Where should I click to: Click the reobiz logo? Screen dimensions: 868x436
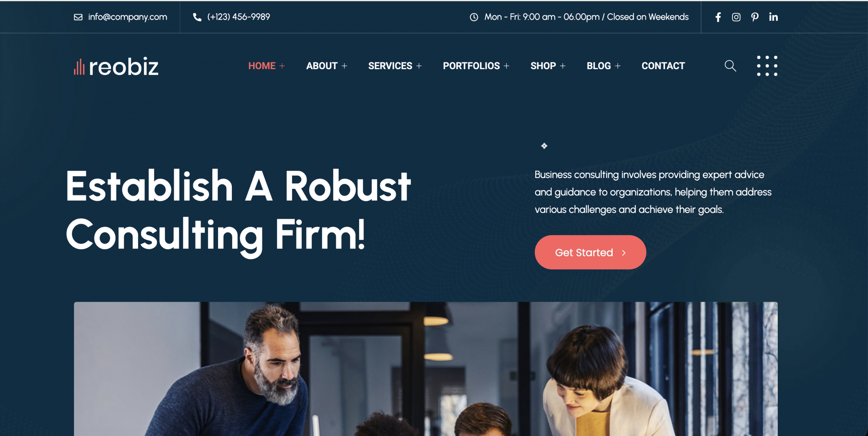116,66
